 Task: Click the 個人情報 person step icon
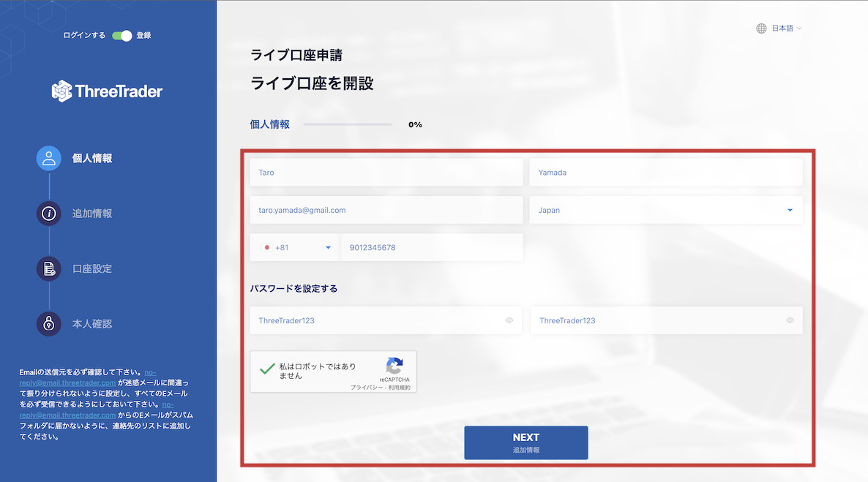point(49,158)
